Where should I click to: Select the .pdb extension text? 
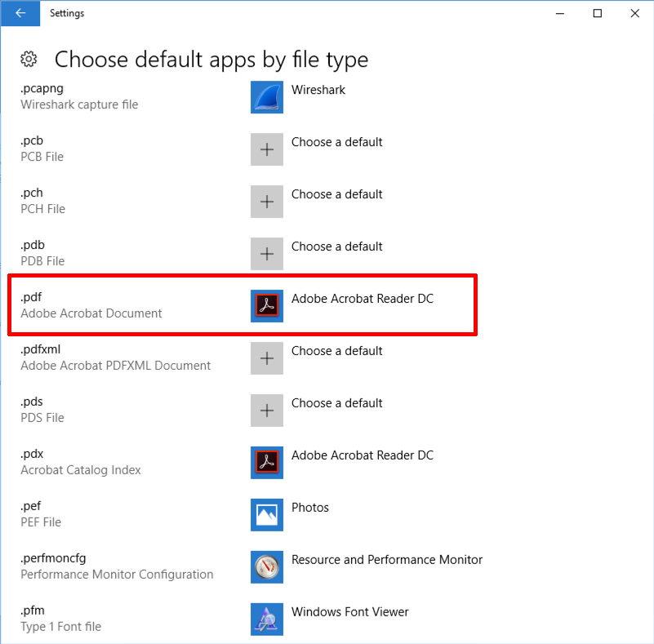(33, 245)
